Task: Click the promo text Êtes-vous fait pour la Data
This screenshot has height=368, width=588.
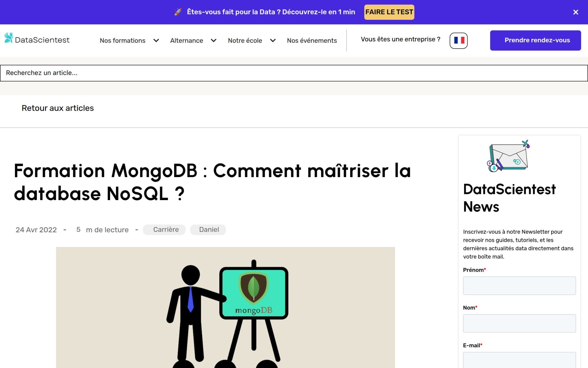Action: click(271, 12)
